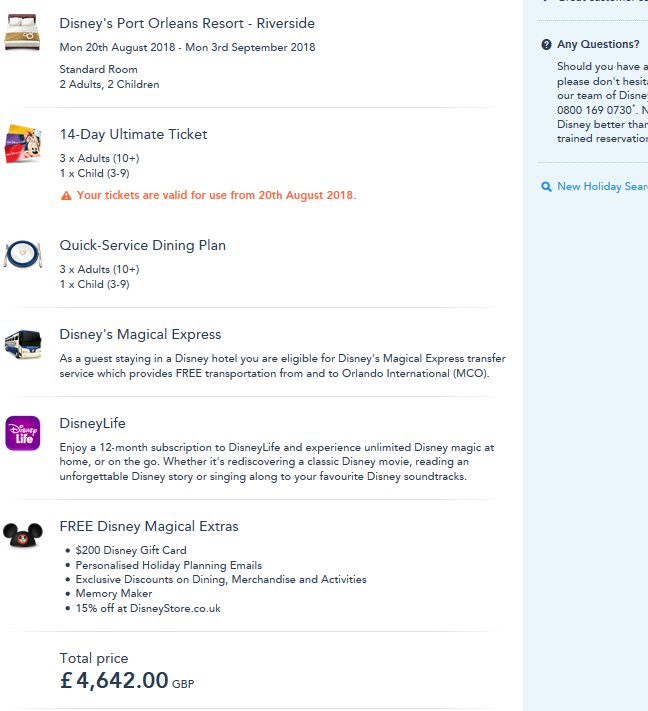Click the Any Questions? heading
Viewport: 648px width, 711px height.
598,44
